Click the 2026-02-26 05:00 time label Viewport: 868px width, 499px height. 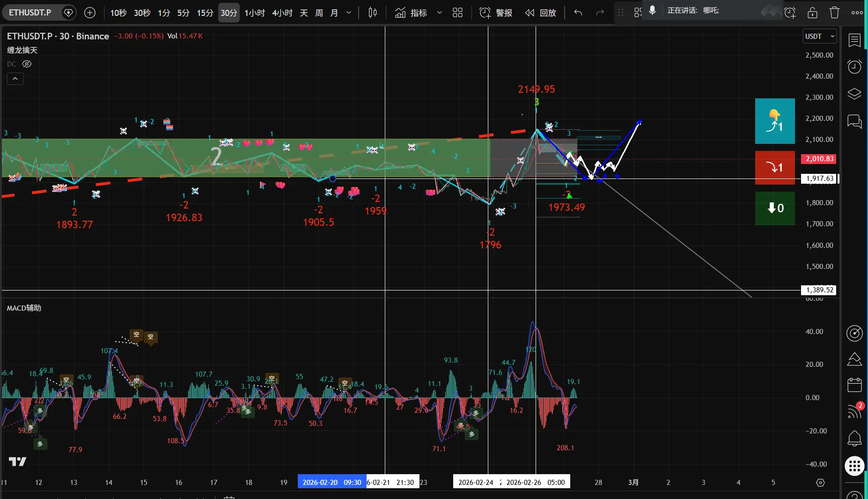click(x=536, y=482)
